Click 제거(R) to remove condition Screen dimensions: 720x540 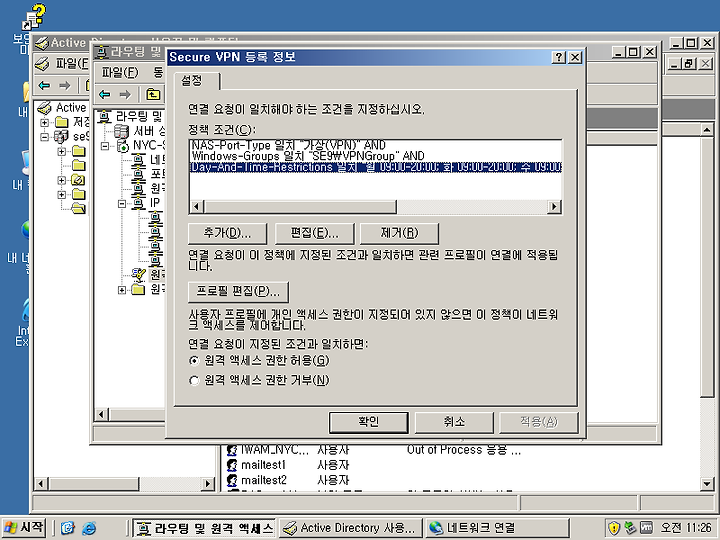pos(399,233)
